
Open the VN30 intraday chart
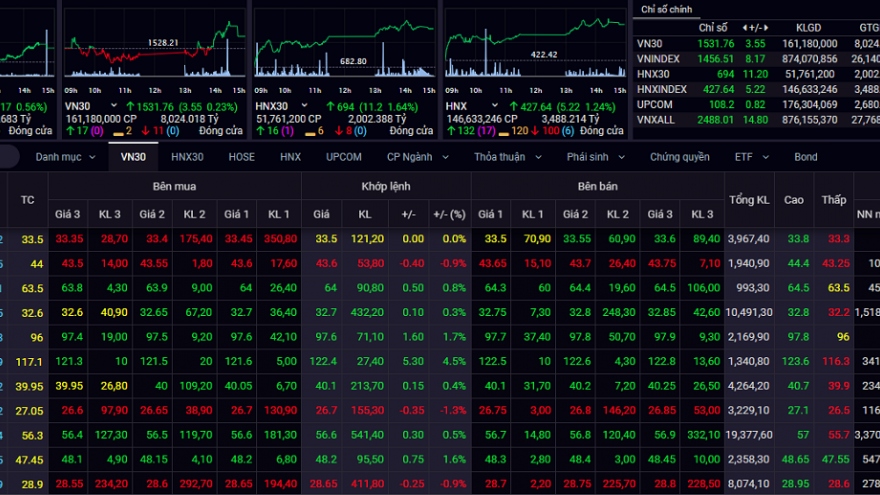(x=155, y=45)
